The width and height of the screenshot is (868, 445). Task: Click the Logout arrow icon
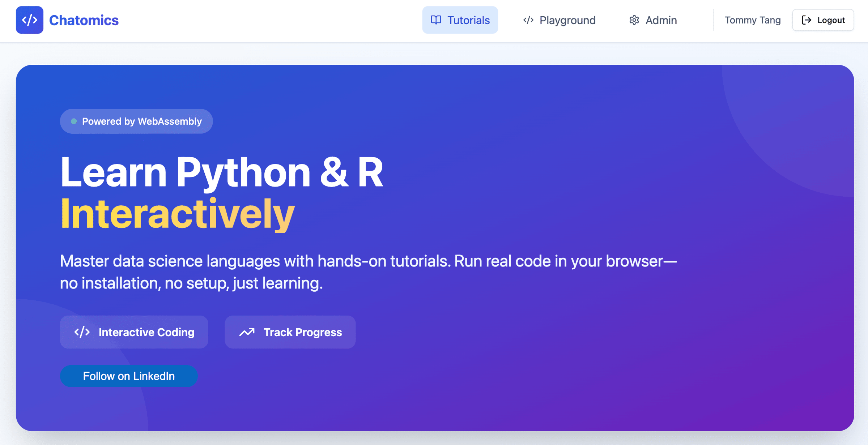click(x=806, y=20)
